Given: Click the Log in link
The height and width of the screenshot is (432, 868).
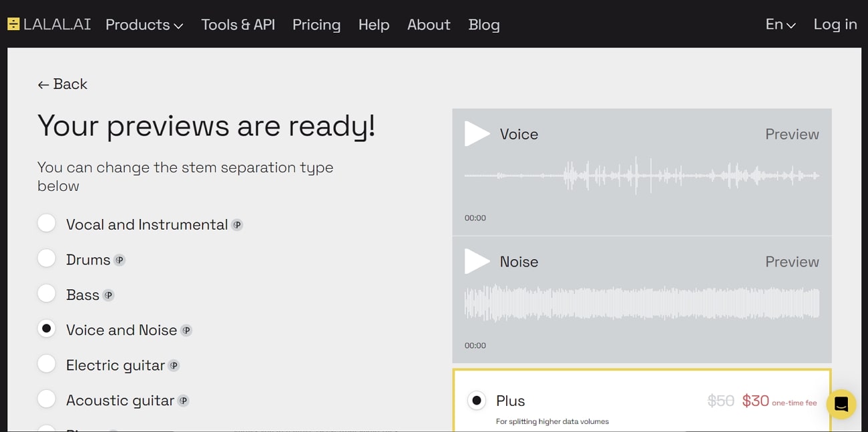Looking at the screenshot, I should 835,25.
